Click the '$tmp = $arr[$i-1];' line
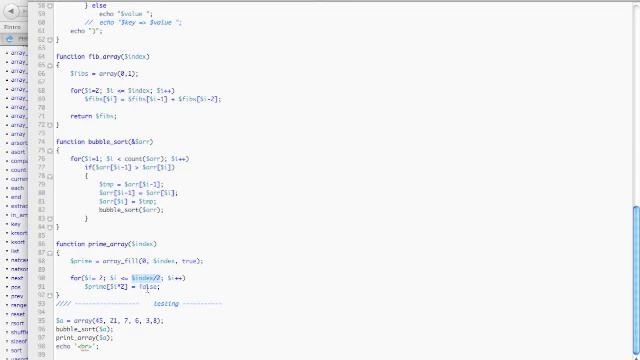640x360 pixels. 131,184
